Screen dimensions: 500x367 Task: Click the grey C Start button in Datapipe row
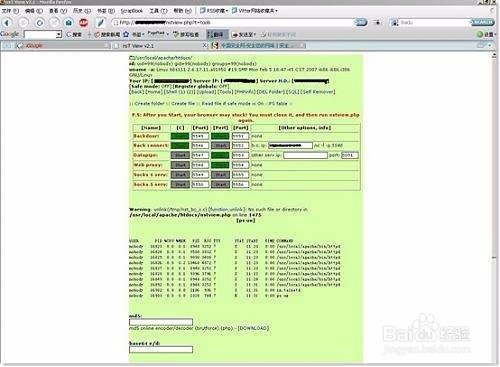[180, 155]
